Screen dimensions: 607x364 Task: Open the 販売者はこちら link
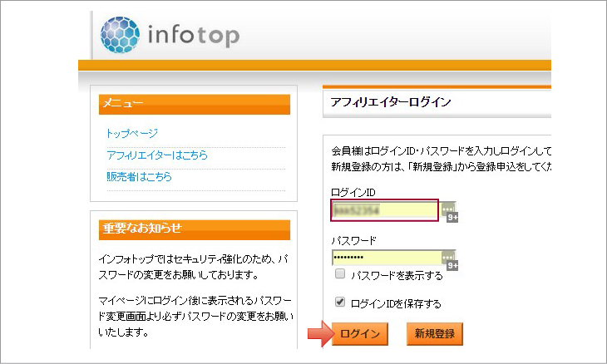click(139, 177)
